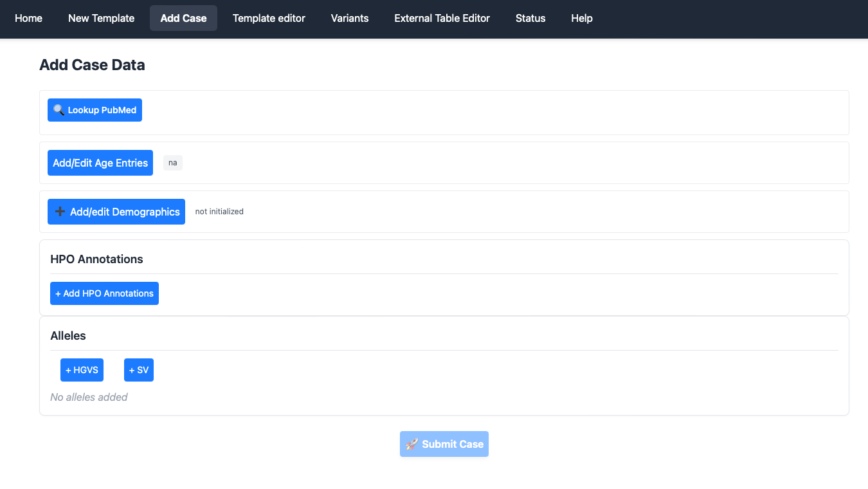The height and width of the screenshot is (489, 868).
Task: Add HPO Annotations to the case
Action: tap(104, 293)
